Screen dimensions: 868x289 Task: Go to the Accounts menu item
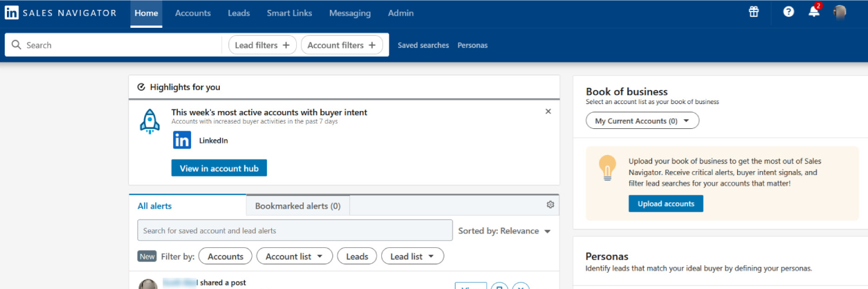tap(193, 13)
